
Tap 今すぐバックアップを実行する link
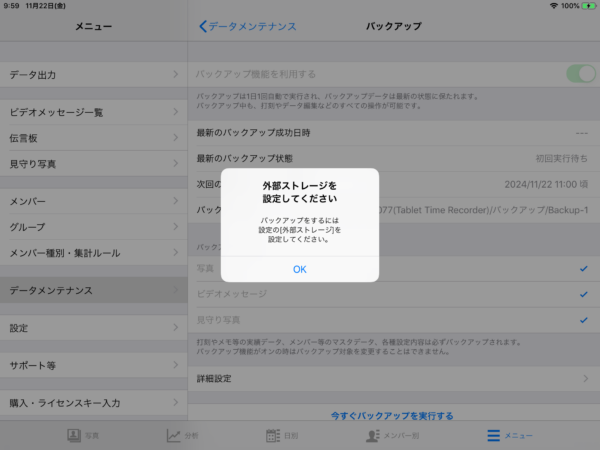coord(392,415)
